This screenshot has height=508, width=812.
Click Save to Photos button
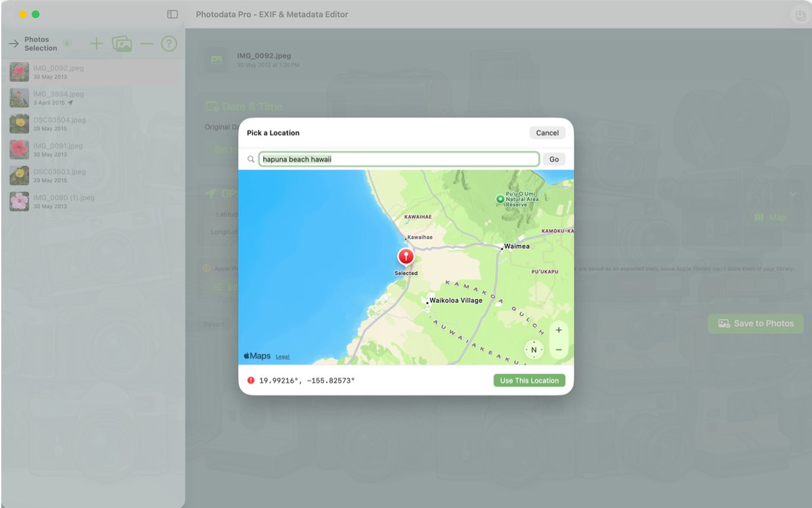pos(756,324)
